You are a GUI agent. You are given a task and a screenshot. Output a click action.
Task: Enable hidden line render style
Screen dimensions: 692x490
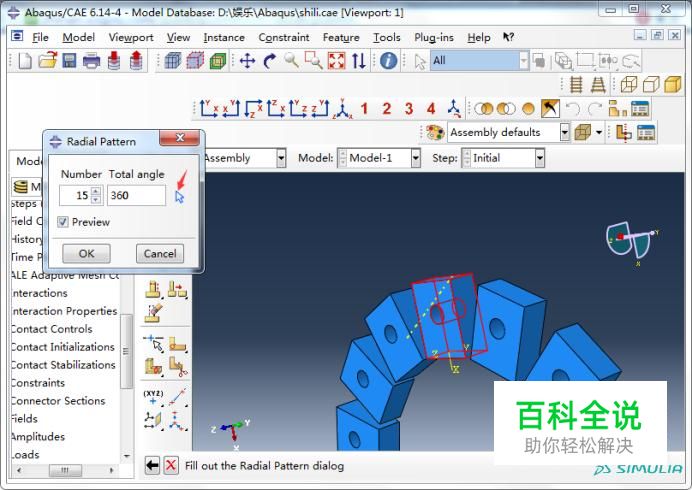[651, 84]
